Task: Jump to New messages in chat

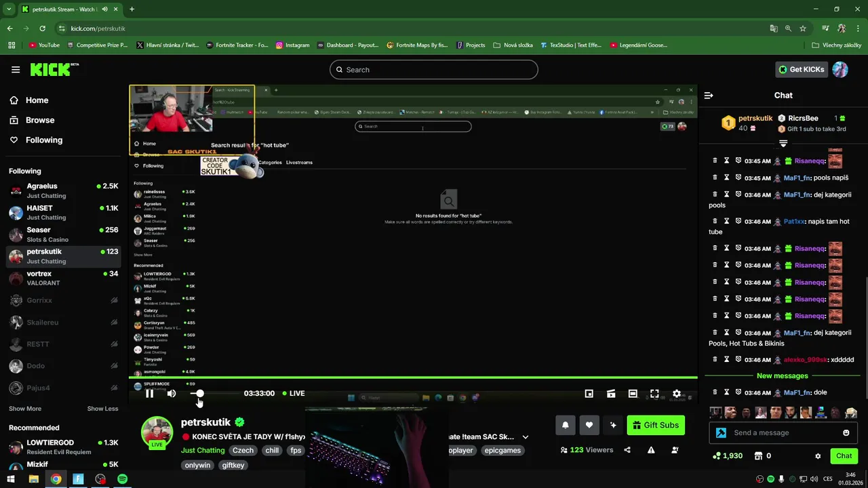Action: [783, 375]
